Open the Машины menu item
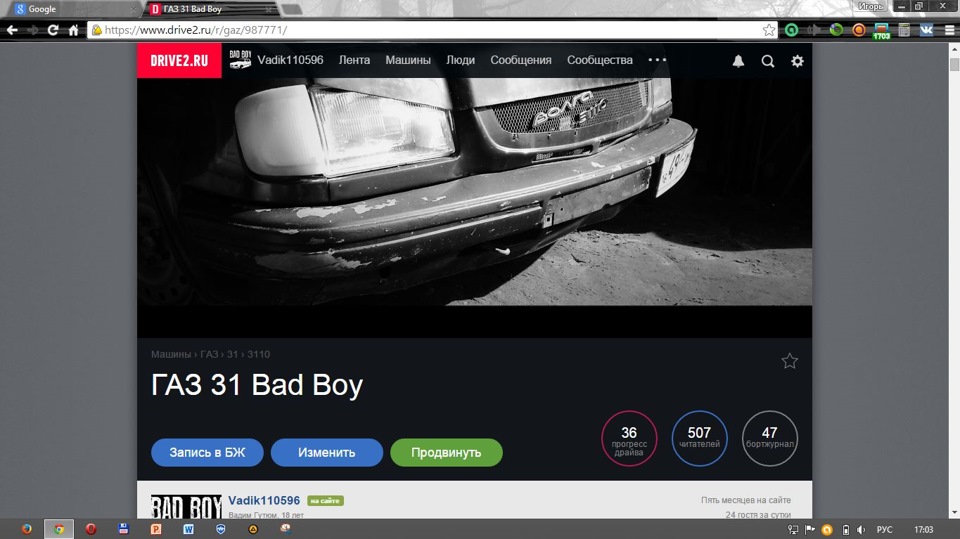Viewport: 960px width, 539px height. click(x=408, y=60)
